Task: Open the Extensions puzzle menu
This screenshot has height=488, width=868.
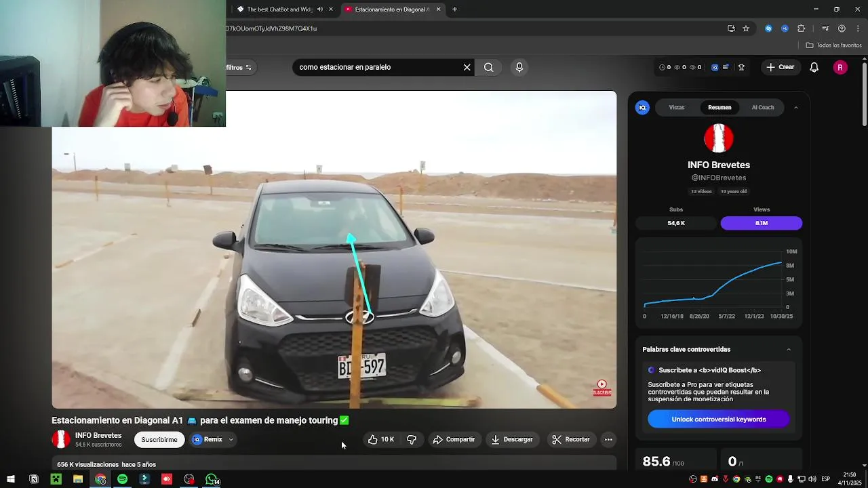Action: coord(802,28)
